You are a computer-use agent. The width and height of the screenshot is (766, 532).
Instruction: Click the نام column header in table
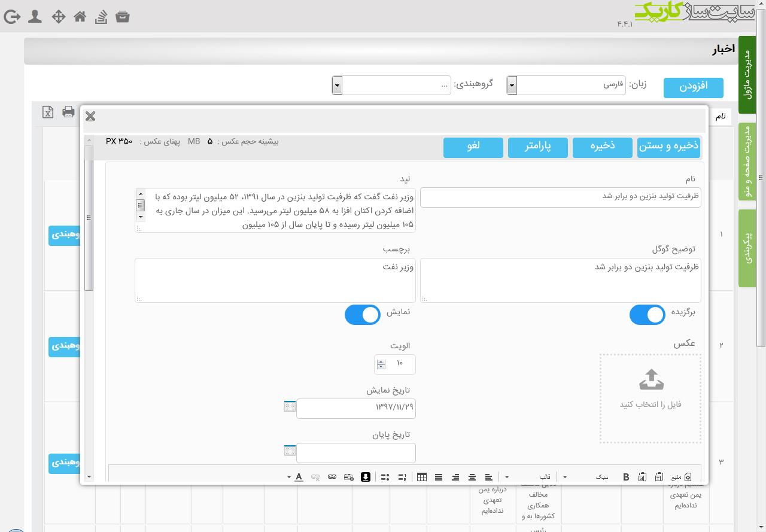pyautogui.click(x=721, y=116)
